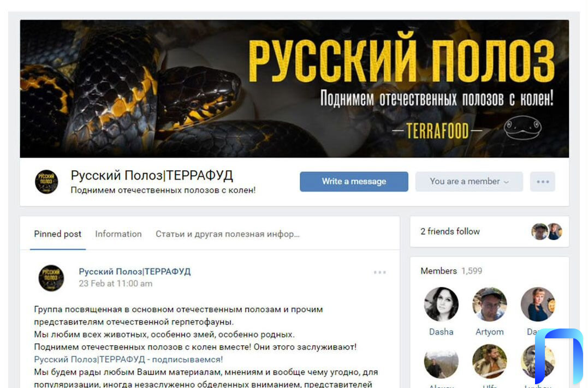Open the 'Статьи и другая полезная инфор...' tab
The image size is (588, 388).
(227, 234)
